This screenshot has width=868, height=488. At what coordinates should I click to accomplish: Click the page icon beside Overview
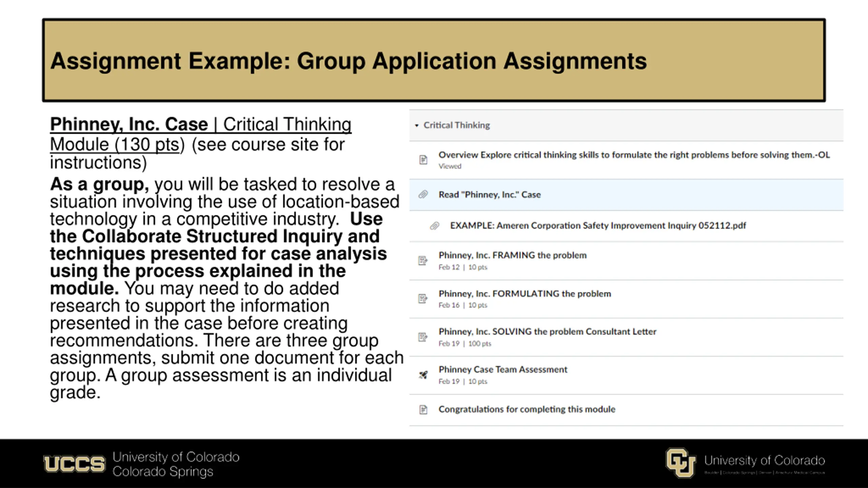pyautogui.click(x=423, y=160)
